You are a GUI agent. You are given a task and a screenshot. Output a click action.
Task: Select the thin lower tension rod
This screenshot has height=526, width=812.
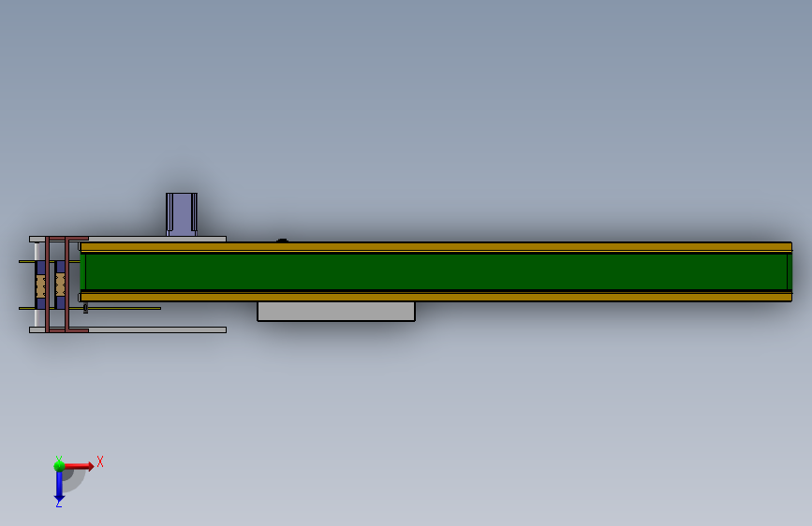[x=90, y=308]
